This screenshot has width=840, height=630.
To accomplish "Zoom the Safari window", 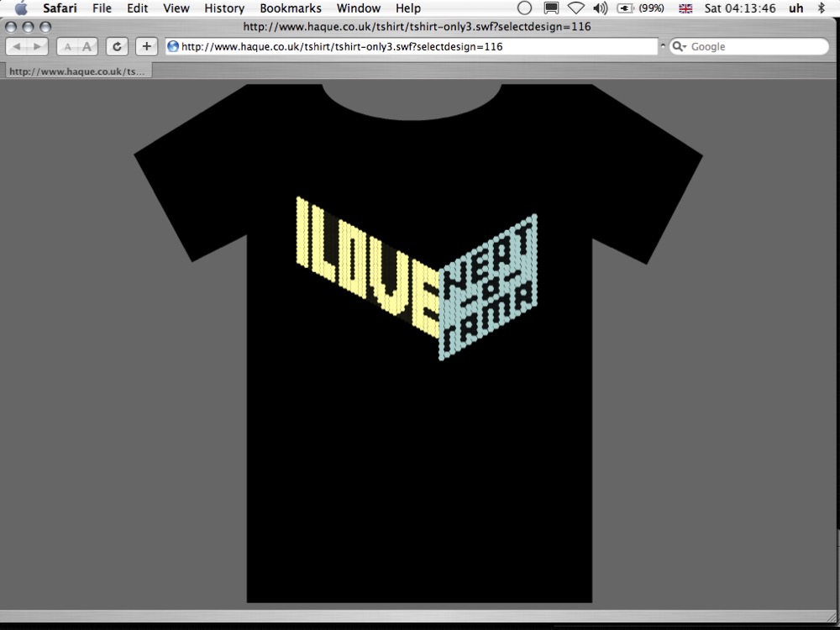I will click(45, 27).
